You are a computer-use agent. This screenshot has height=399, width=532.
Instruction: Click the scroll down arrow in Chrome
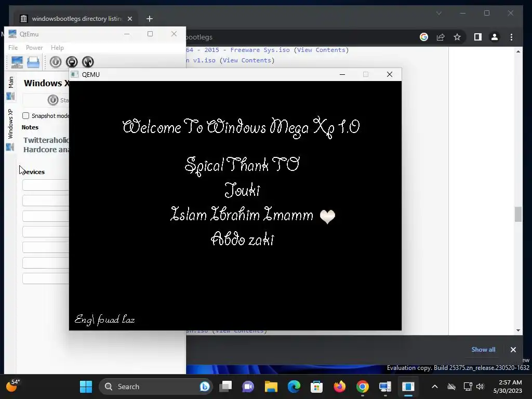click(x=518, y=330)
